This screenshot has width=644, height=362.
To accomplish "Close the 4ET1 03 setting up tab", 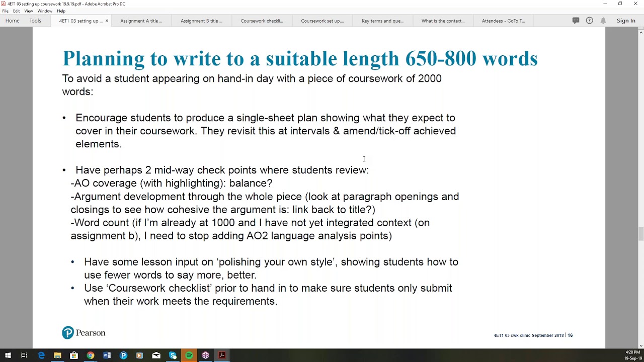I will (107, 21).
